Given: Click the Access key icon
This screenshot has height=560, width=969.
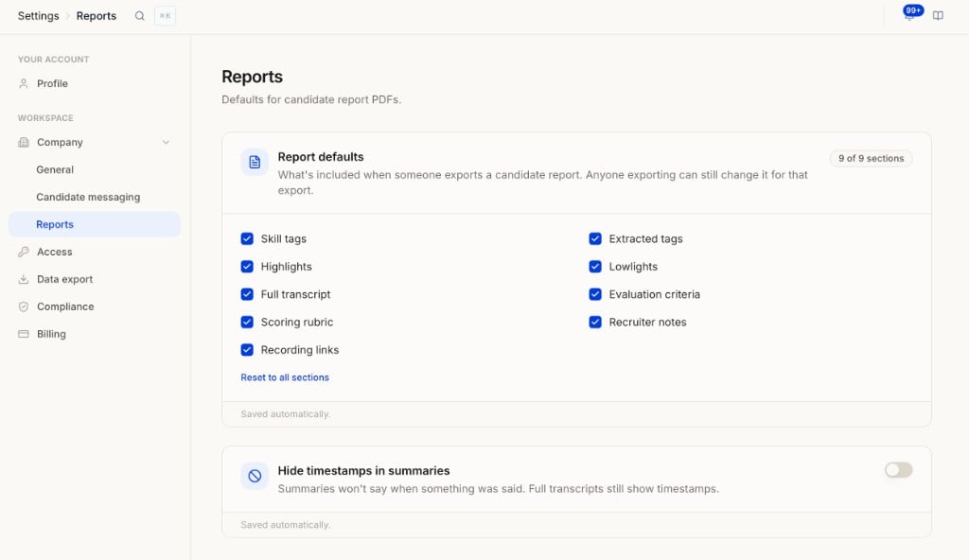Looking at the screenshot, I should [24, 252].
